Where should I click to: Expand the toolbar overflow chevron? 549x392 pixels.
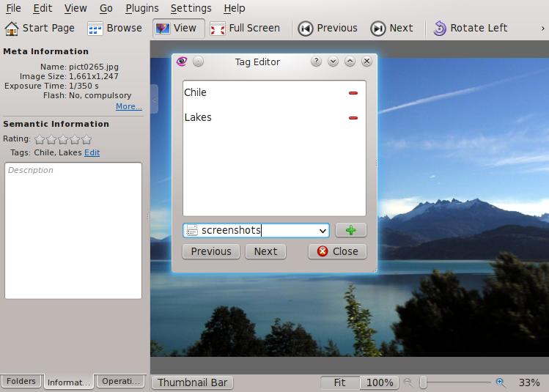(542, 29)
